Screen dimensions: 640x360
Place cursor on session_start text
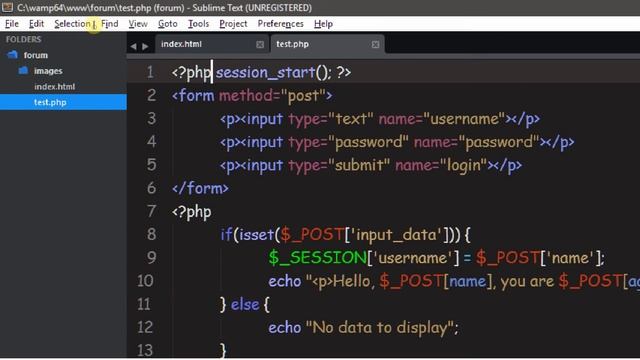tap(265, 73)
